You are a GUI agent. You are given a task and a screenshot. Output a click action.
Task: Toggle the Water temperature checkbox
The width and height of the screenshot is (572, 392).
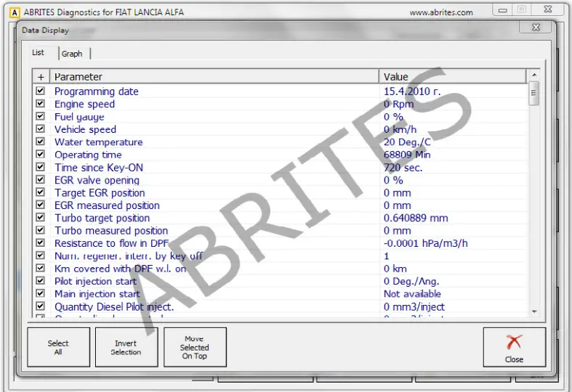click(x=40, y=142)
